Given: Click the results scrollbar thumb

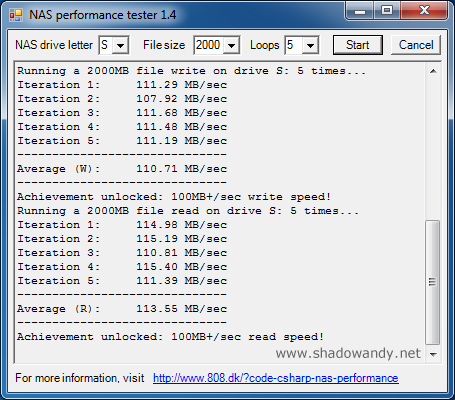Looking at the screenshot, I should pyautogui.click(x=433, y=282).
